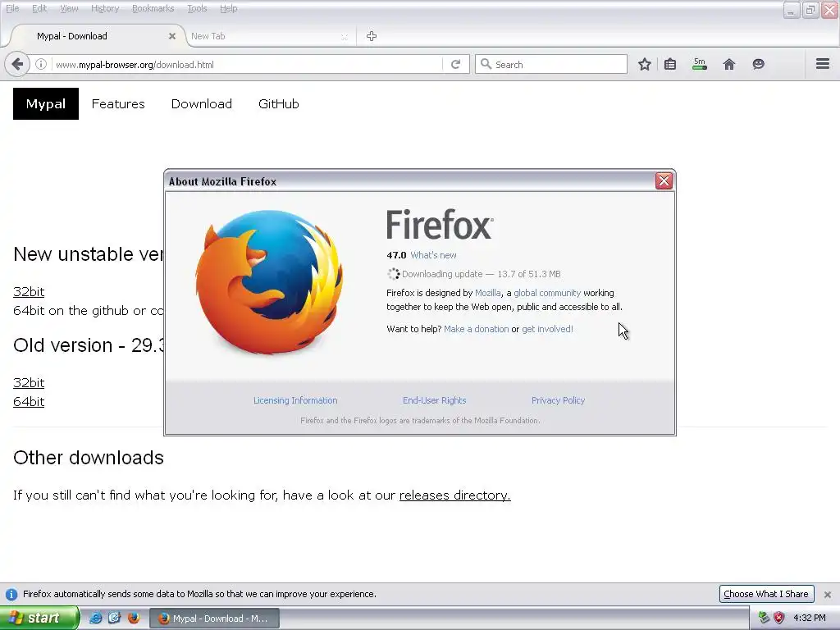Open the global community link
Image resolution: width=840 pixels, height=630 pixels.
(x=547, y=293)
